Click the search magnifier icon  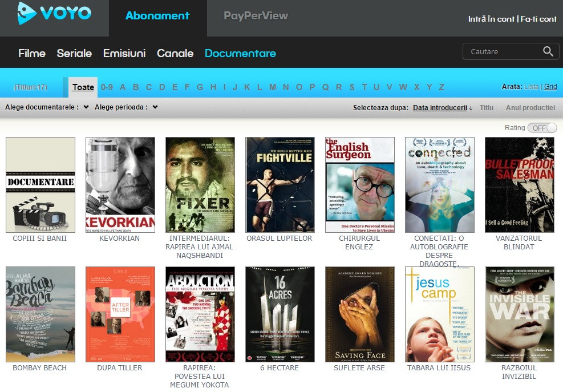pos(548,52)
